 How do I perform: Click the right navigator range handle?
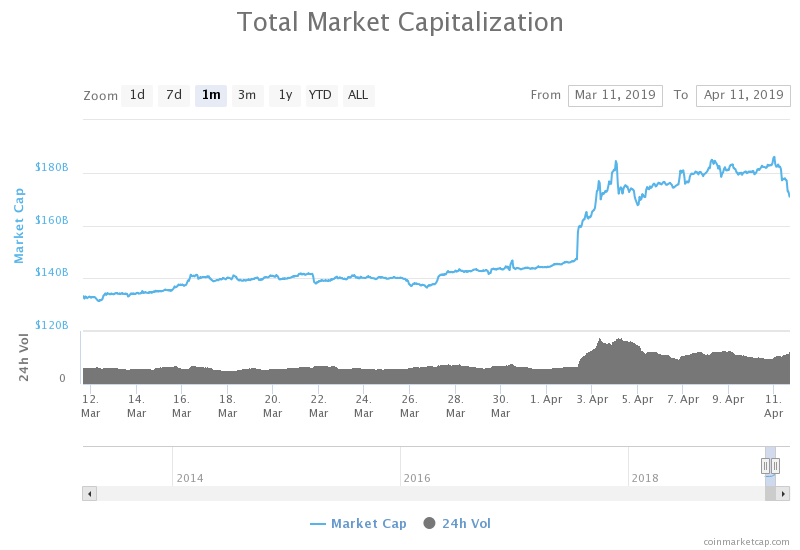[x=775, y=466]
